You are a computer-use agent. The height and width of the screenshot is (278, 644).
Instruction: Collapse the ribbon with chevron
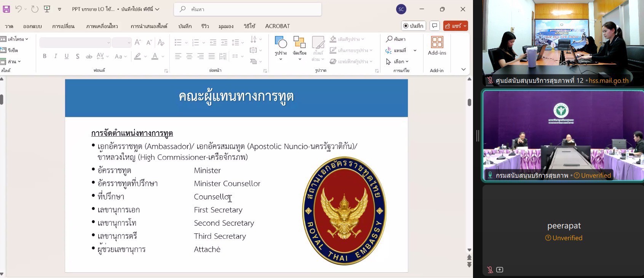click(463, 69)
